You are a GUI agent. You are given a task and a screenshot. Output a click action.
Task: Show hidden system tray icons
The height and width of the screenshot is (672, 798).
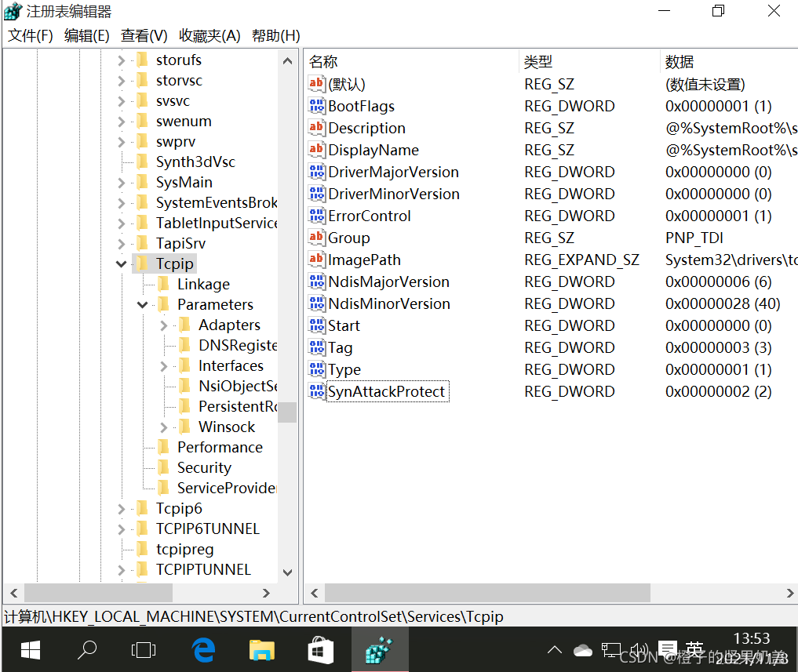tap(554, 649)
